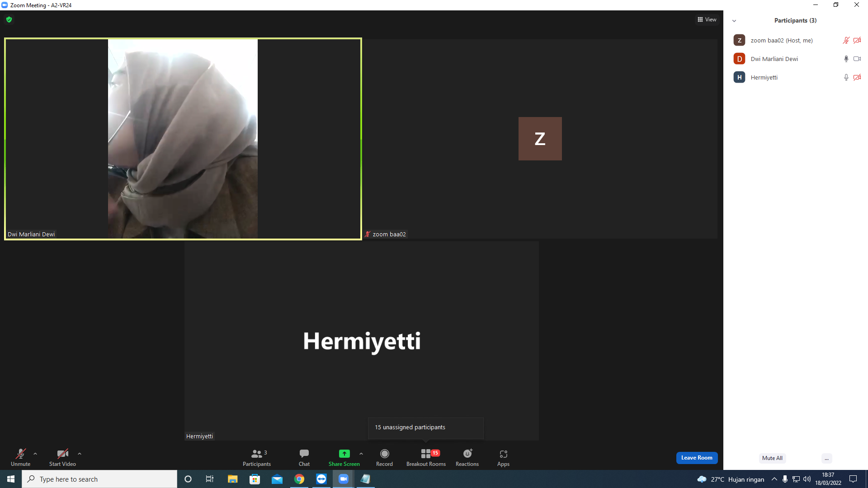Open the Windows Start menu
The width and height of the screenshot is (868, 488).
11,479
